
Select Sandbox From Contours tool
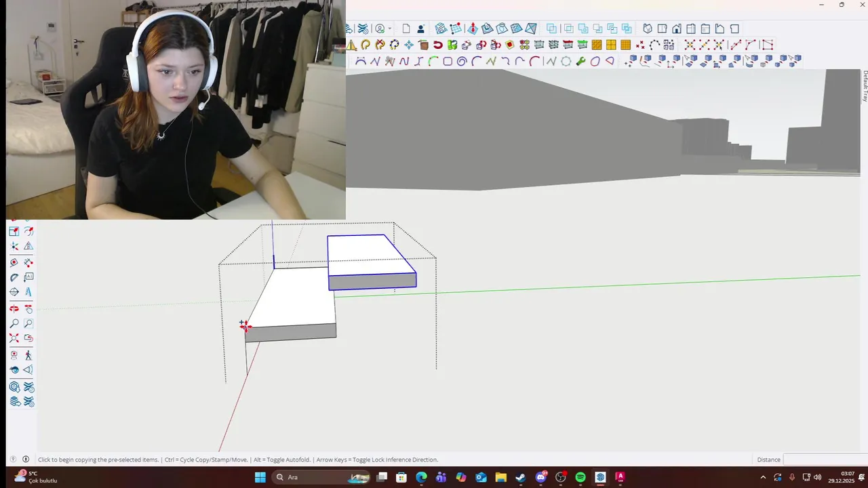[x=441, y=28]
